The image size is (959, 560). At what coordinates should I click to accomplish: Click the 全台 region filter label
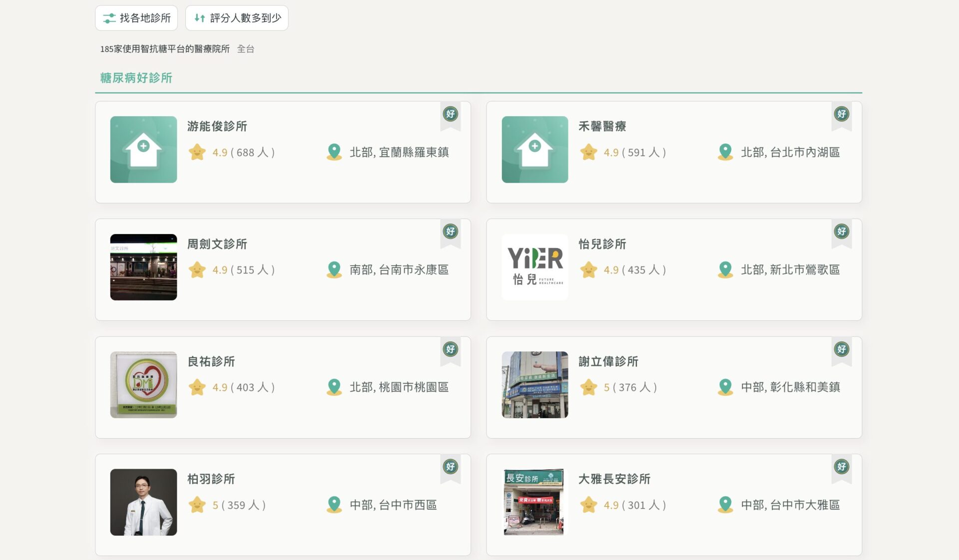(245, 49)
